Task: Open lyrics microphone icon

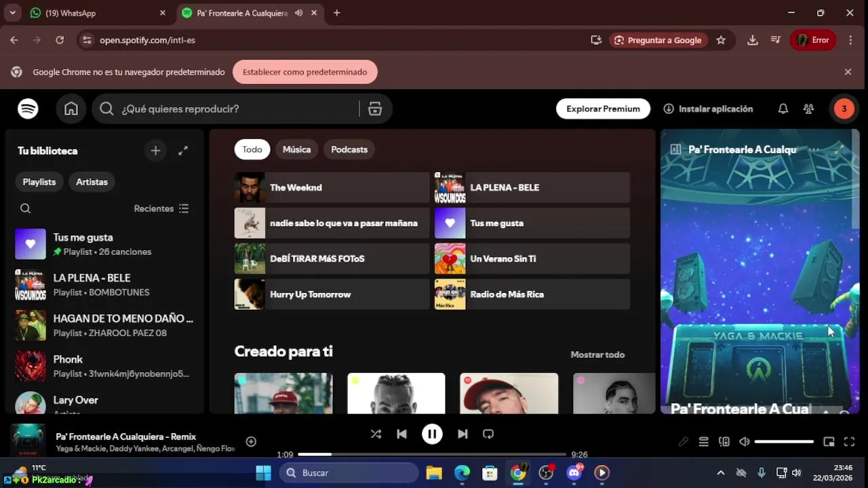Action: pyautogui.click(x=684, y=442)
